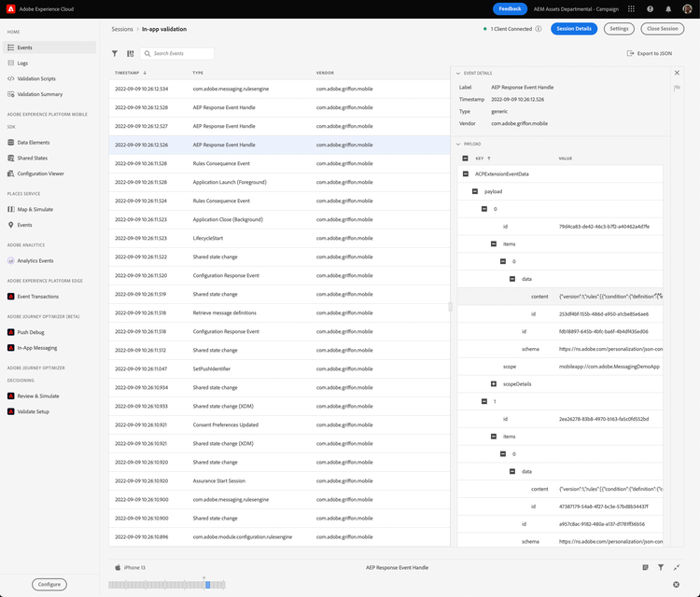This screenshot has height=597, width=700.
Task: Collapse payload index 1 node
Action: (484, 401)
